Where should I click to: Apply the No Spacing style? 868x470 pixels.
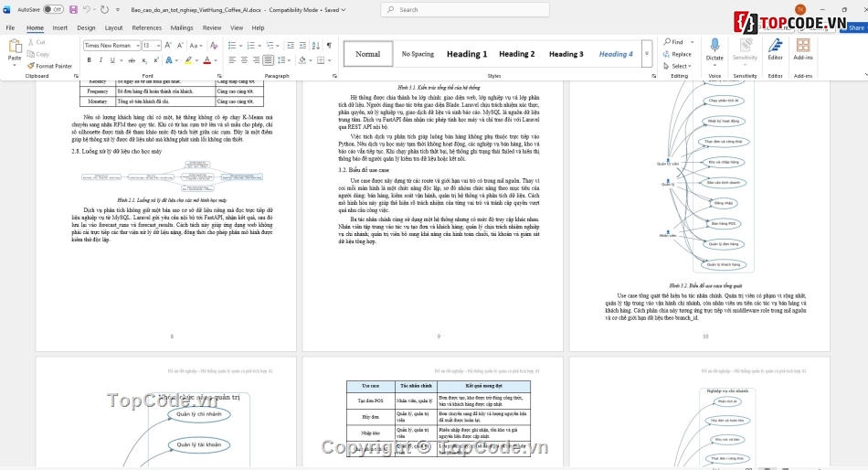click(x=418, y=54)
